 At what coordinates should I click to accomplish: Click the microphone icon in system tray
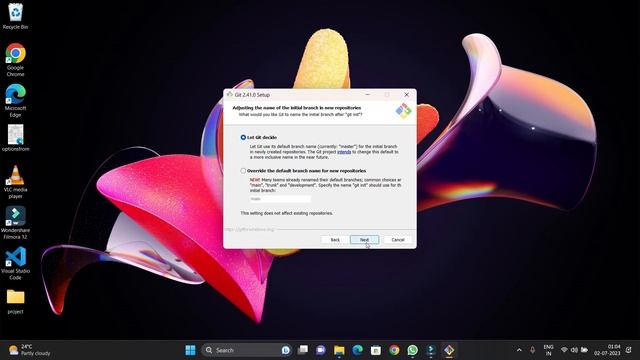(x=532, y=350)
